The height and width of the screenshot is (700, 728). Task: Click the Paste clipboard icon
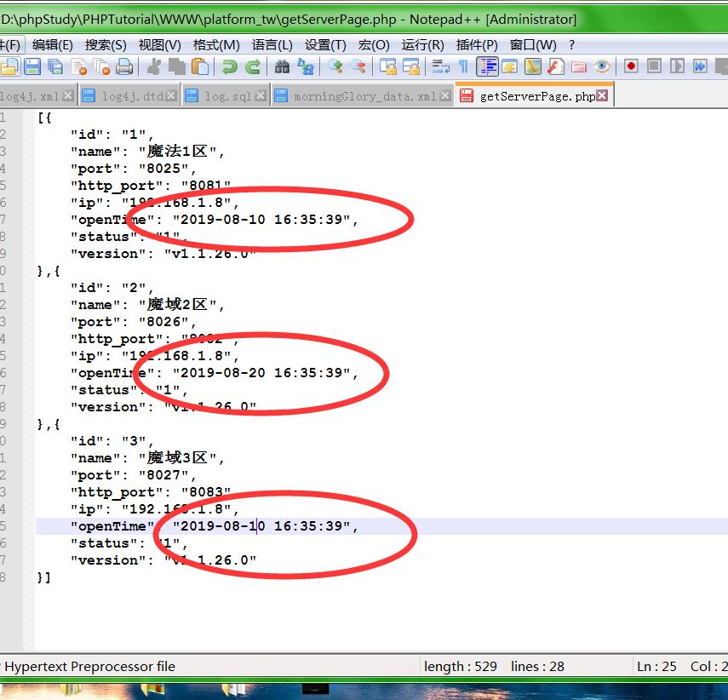(201, 66)
